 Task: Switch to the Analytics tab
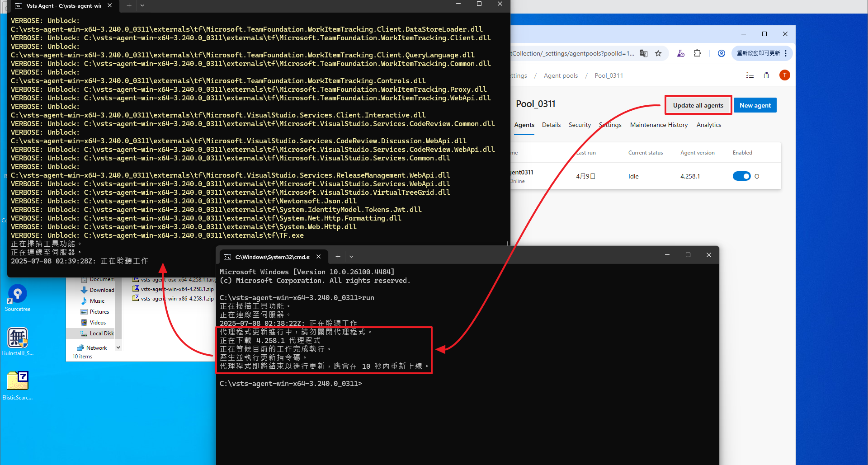click(x=709, y=125)
